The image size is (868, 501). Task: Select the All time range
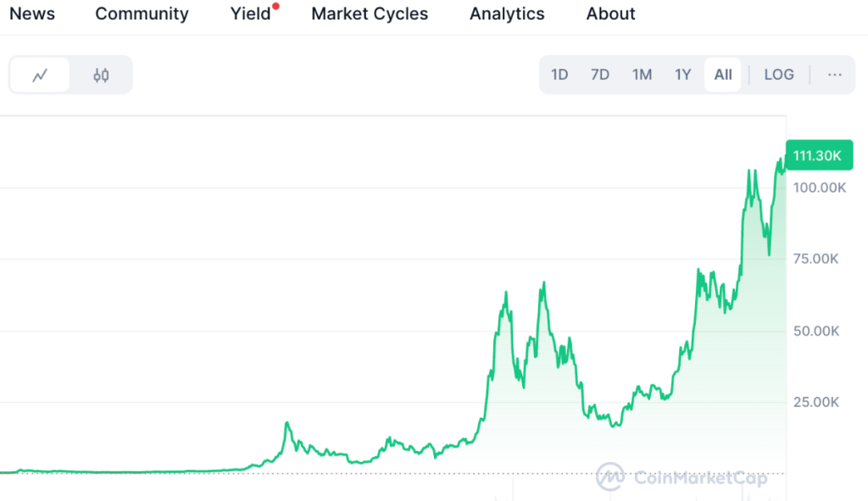pos(723,75)
